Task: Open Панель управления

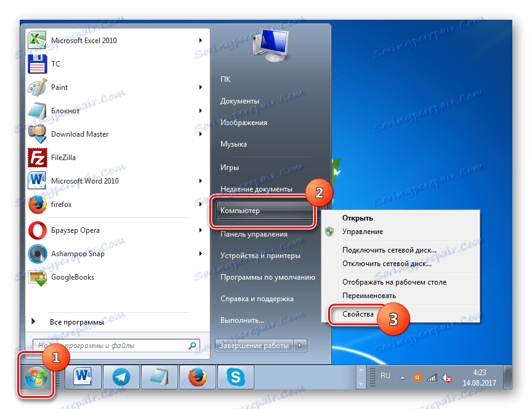Action: pyautogui.click(x=254, y=234)
